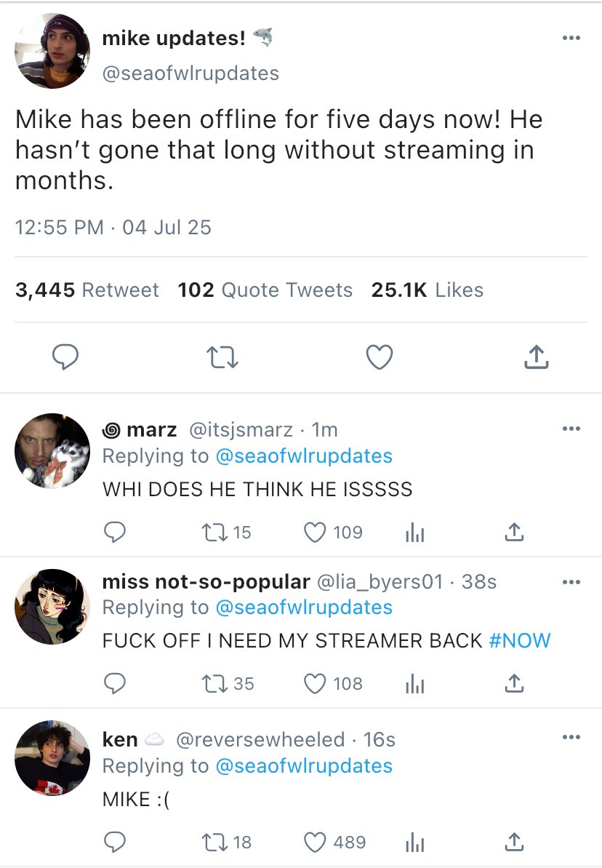View the 25.1K Likes list
Screen dimensions: 602x868
click(427, 290)
